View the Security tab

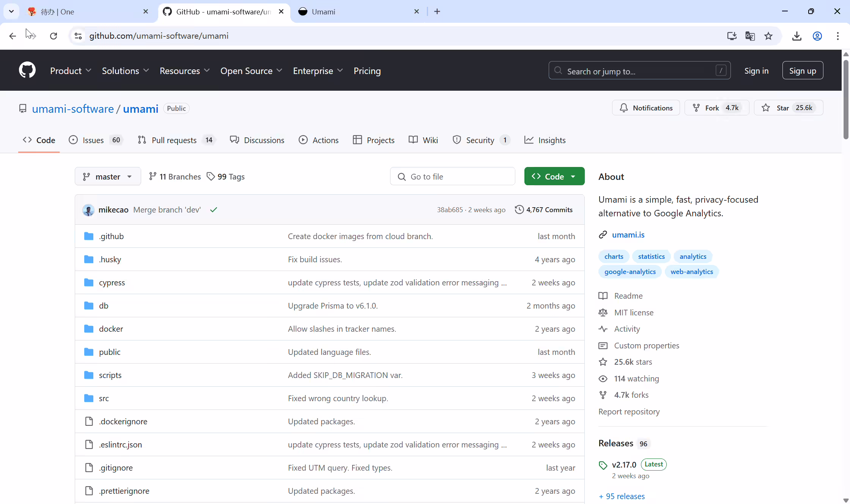(481, 140)
